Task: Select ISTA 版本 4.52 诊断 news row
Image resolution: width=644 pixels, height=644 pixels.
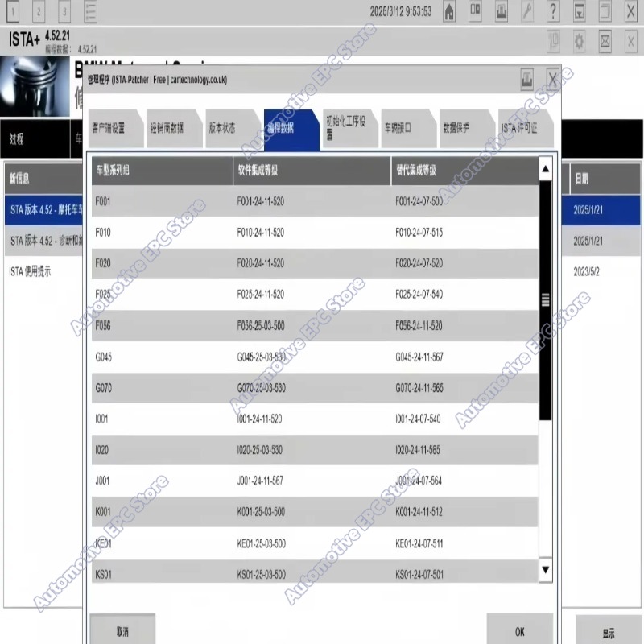Action: click(44, 241)
